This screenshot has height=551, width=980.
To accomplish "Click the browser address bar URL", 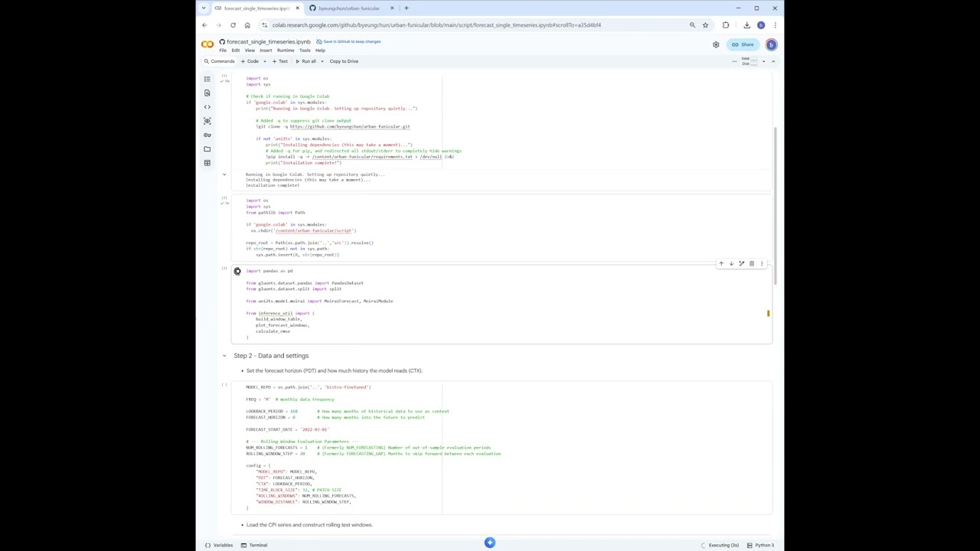I will [436, 25].
